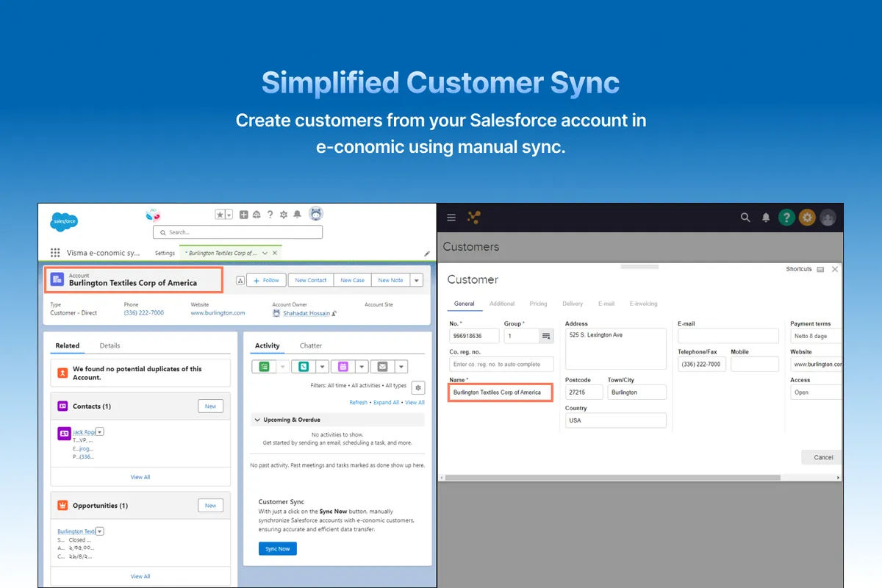Click Cancel in the Customer dialog
The width and height of the screenshot is (882, 588).
[822, 457]
